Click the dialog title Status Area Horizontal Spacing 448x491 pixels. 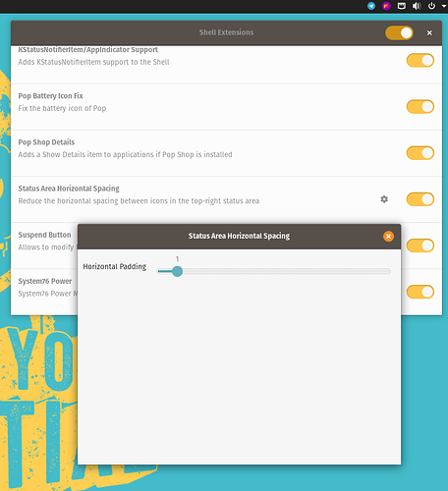tap(239, 236)
